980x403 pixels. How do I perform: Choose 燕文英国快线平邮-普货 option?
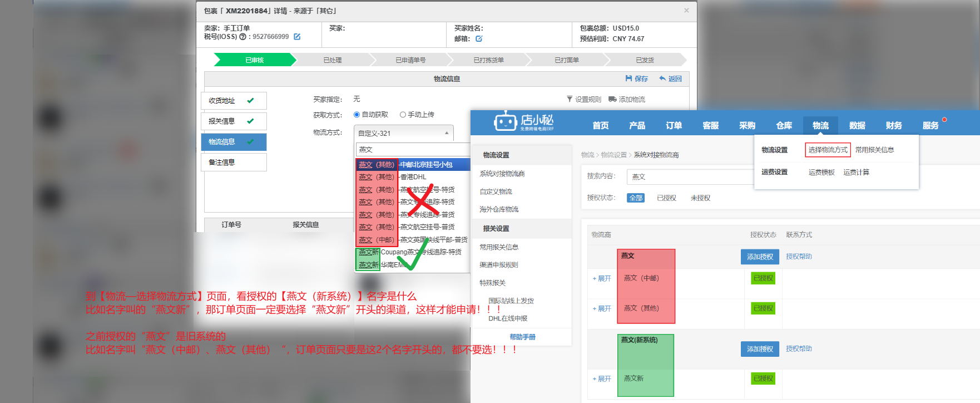413,240
